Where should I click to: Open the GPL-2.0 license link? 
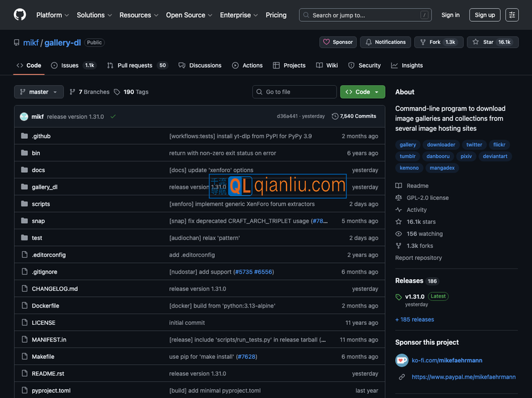click(428, 198)
